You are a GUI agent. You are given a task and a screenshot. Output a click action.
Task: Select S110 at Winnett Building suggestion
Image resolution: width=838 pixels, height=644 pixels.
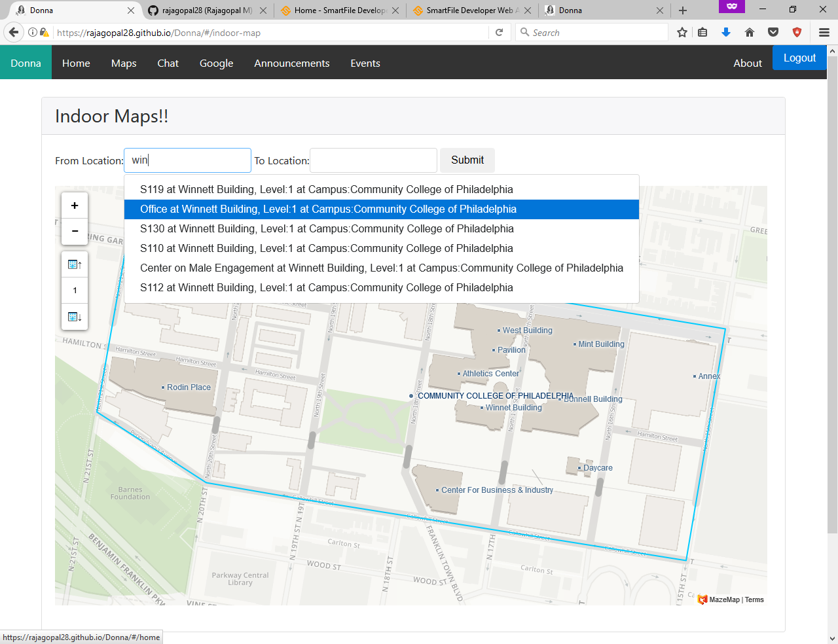382,249
